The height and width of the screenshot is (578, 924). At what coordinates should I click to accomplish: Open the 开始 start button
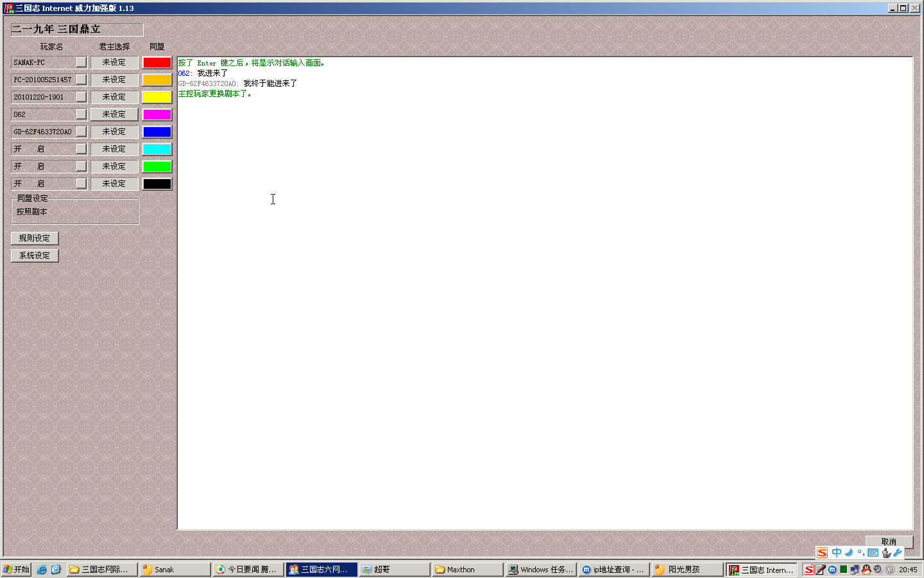coord(16,570)
